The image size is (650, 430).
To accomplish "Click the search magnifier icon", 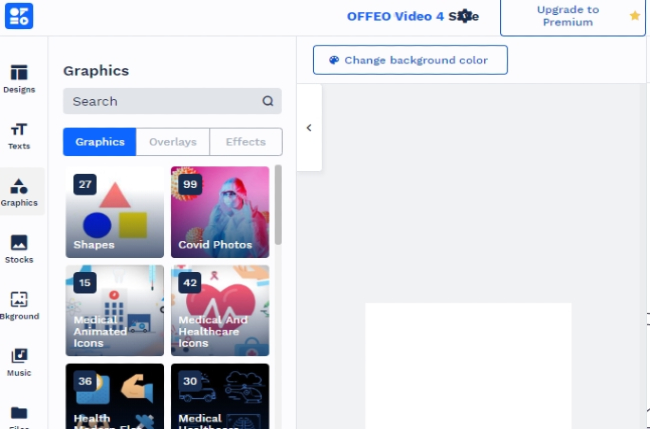I will [x=268, y=101].
